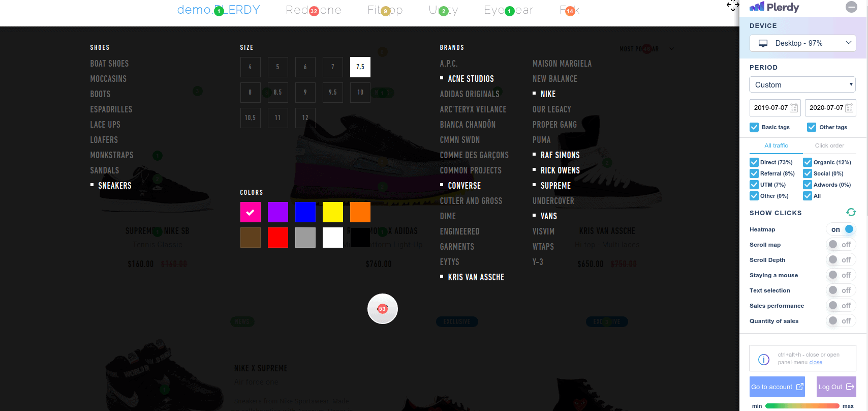Viewport: 868px width, 411px height.
Task: Choose size 10 button
Action: [x=360, y=93]
